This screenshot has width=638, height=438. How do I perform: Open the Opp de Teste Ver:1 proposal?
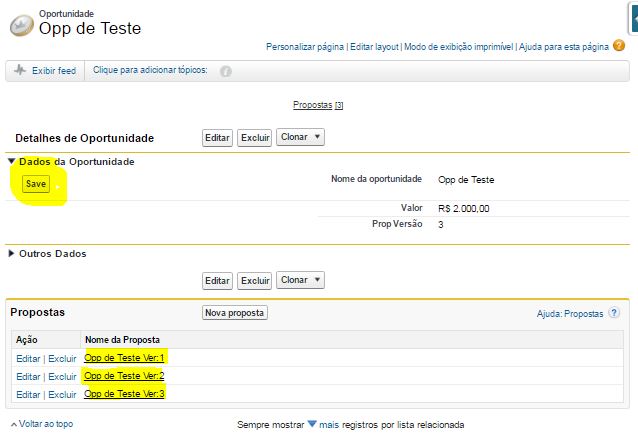point(125,357)
